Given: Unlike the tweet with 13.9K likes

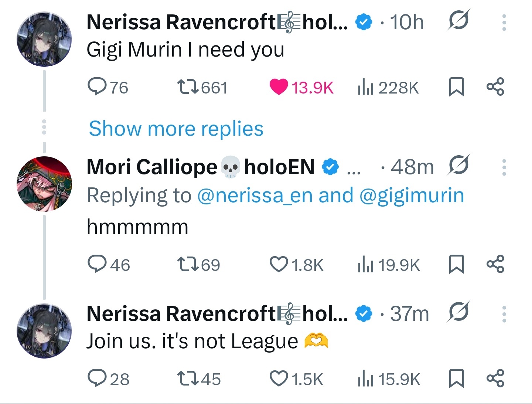Looking at the screenshot, I should click(279, 87).
